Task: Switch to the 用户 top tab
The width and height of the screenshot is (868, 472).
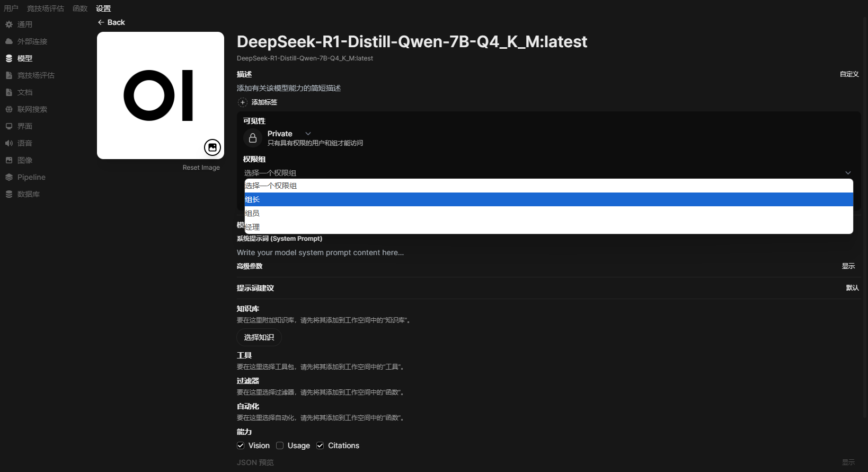Action: click(11, 8)
